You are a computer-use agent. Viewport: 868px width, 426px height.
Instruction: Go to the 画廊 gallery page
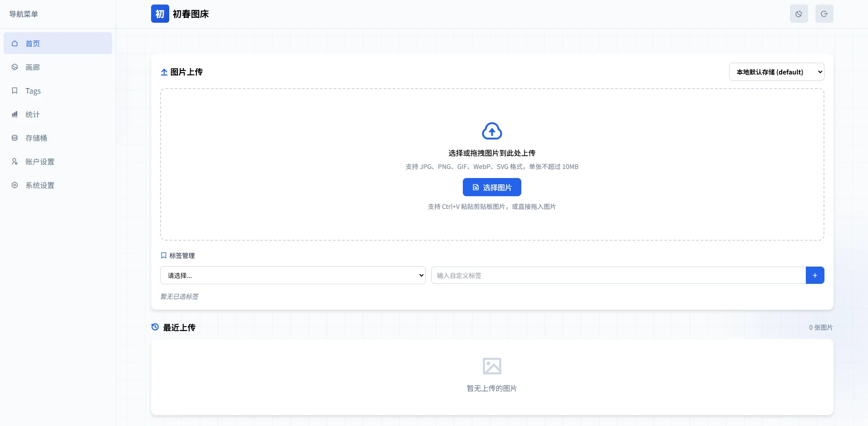click(x=33, y=67)
